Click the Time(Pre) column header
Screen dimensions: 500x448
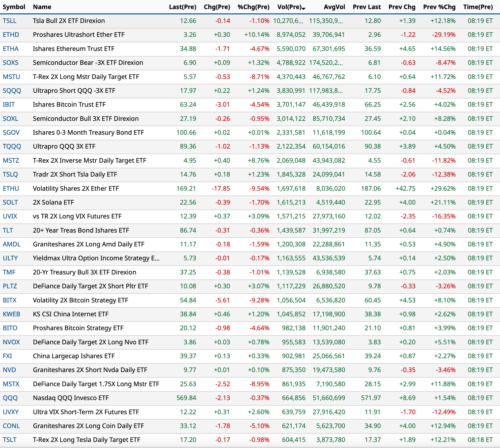point(478,7)
